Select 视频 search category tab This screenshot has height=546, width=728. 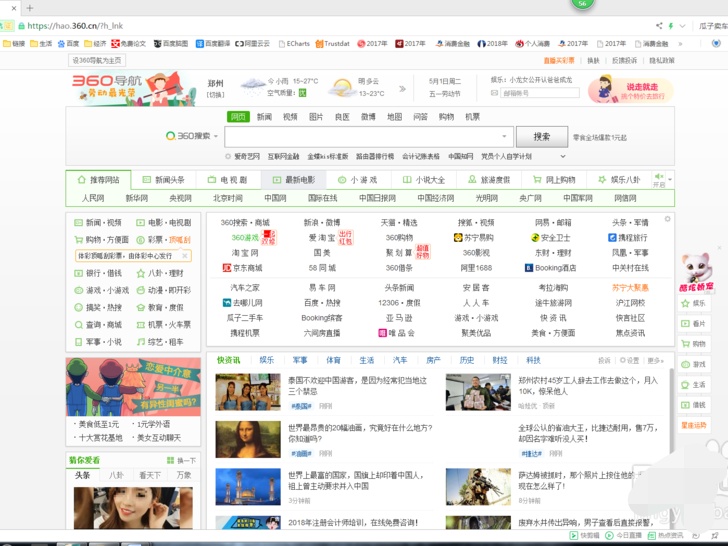click(290, 117)
